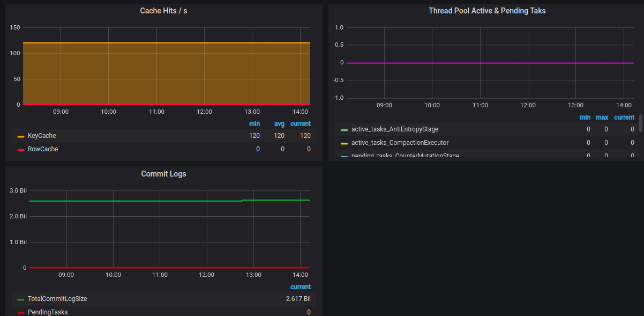Click the green TotalCommitLogSize color swatch
Screen dimensions: 644x316
(x=21, y=299)
